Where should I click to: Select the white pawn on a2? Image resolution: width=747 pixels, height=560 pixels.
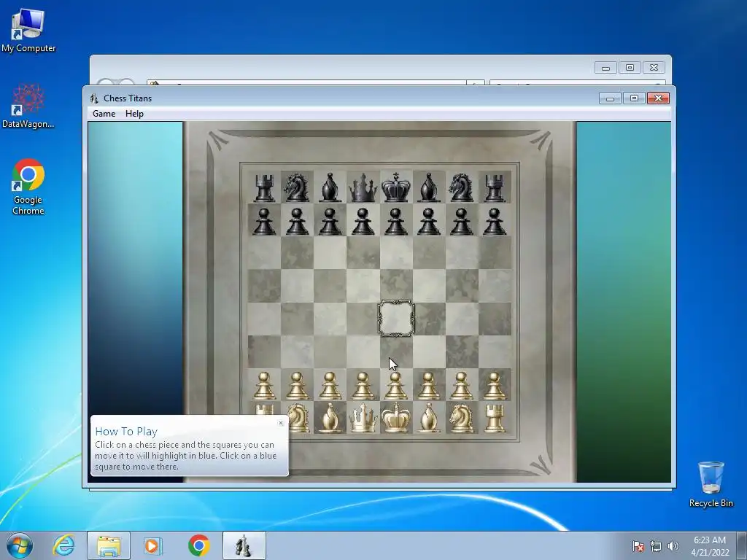coord(264,386)
